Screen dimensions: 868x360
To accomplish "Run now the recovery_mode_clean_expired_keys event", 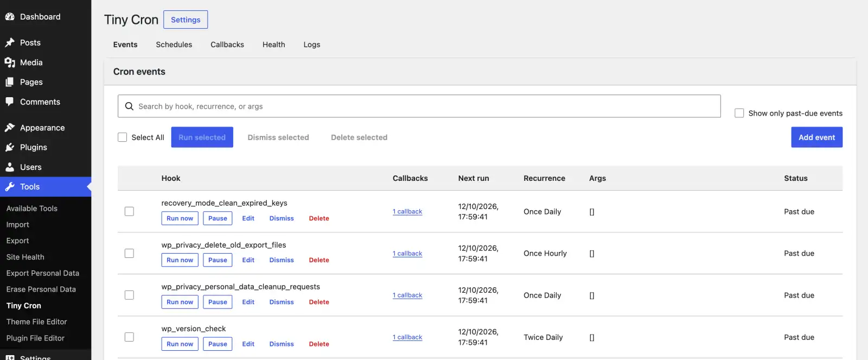I will (x=180, y=218).
